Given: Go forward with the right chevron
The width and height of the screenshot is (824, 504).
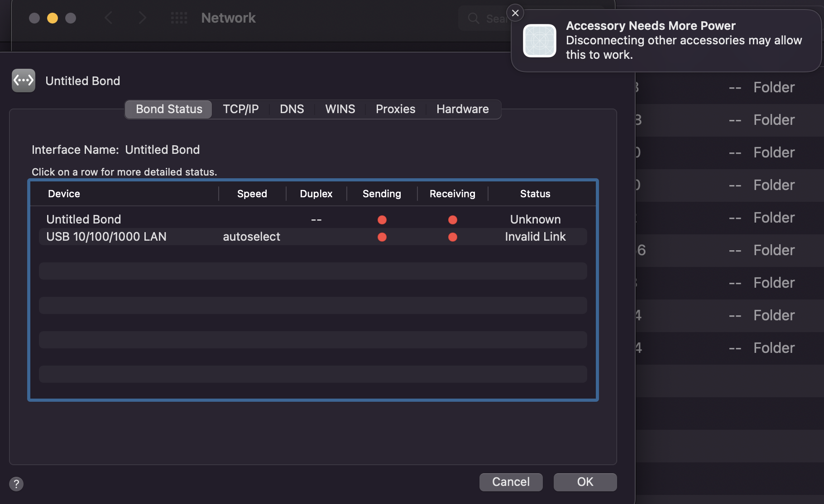Looking at the screenshot, I should click(142, 18).
